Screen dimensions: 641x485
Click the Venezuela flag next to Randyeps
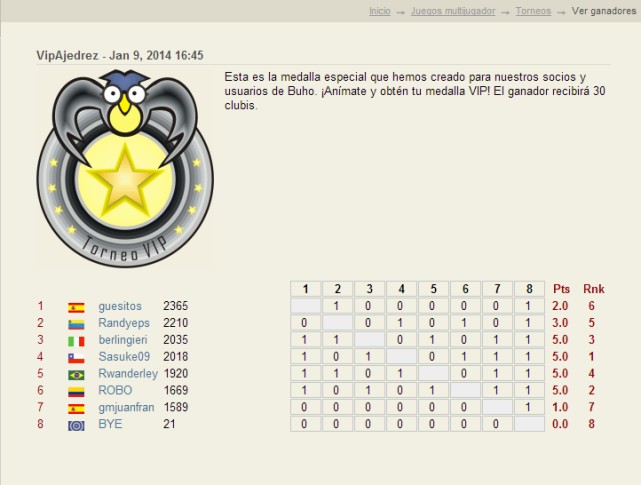tap(76, 324)
